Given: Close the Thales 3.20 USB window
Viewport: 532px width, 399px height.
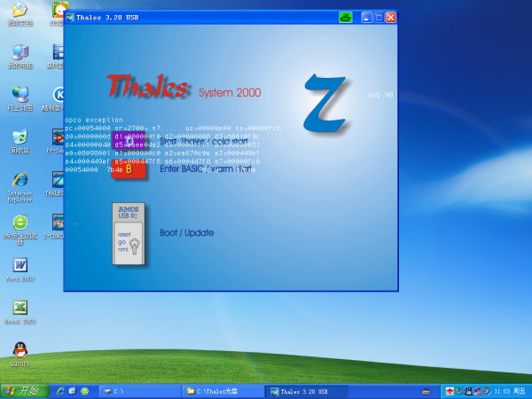Looking at the screenshot, I should coord(391,18).
